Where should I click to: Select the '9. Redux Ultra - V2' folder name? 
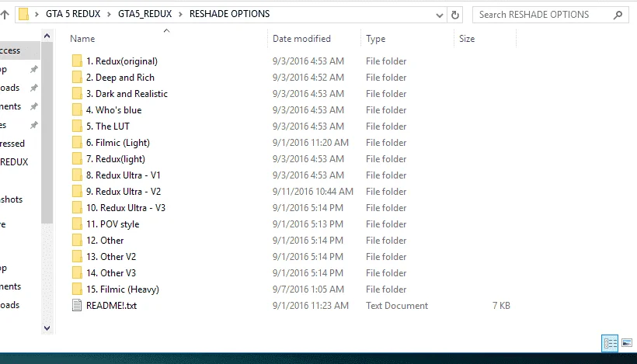click(124, 192)
